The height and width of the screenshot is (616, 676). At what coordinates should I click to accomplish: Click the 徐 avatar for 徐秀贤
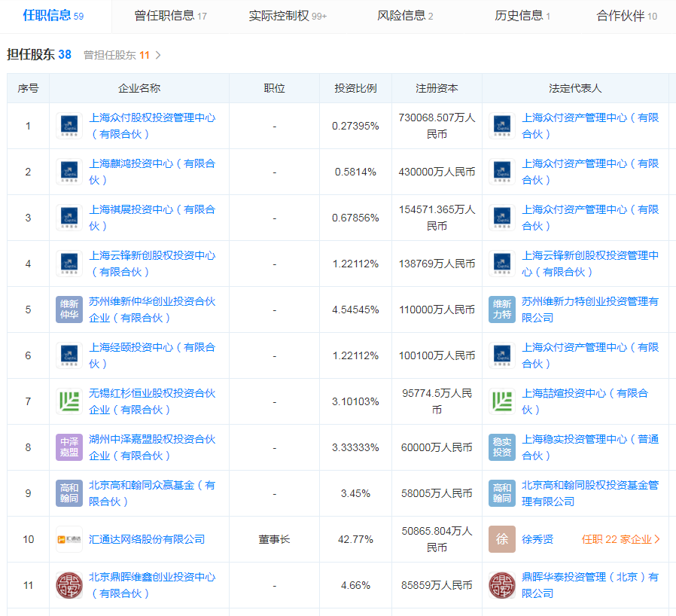coord(501,539)
